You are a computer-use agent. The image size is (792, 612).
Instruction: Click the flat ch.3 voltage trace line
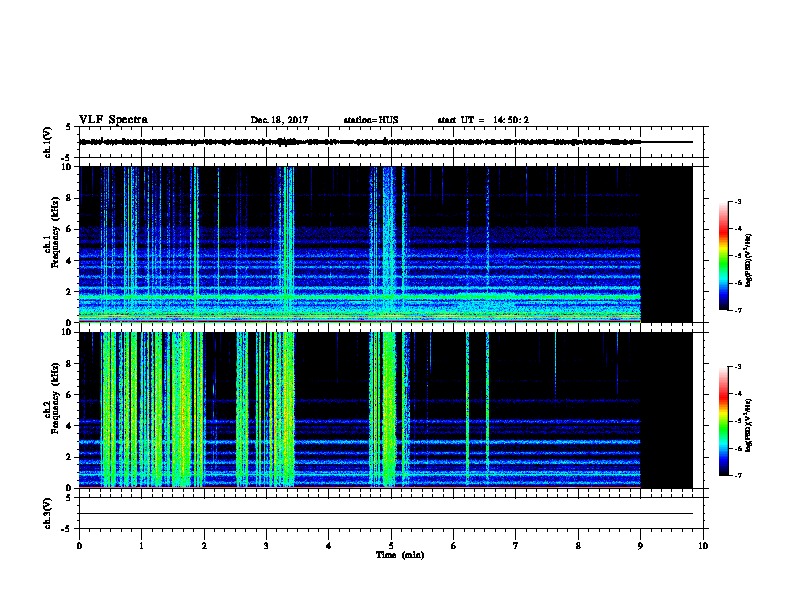coord(386,514)
